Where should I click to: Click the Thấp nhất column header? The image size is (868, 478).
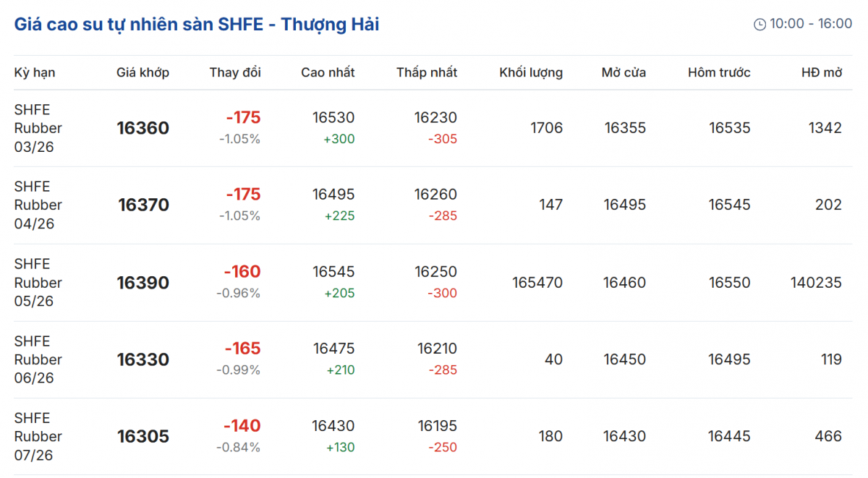[427, 72]
